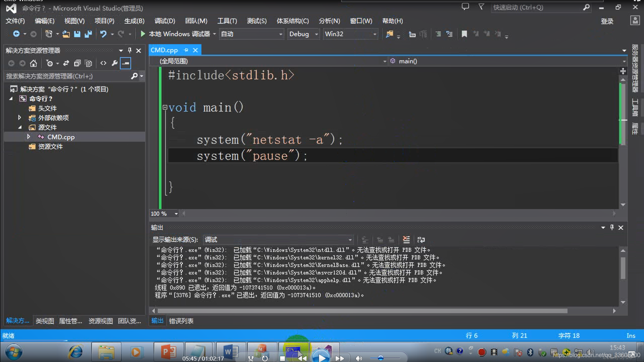Viewport: 644px width, 362px height.
Task: Click the view code brackets icon
Action: tap(103, 64)
